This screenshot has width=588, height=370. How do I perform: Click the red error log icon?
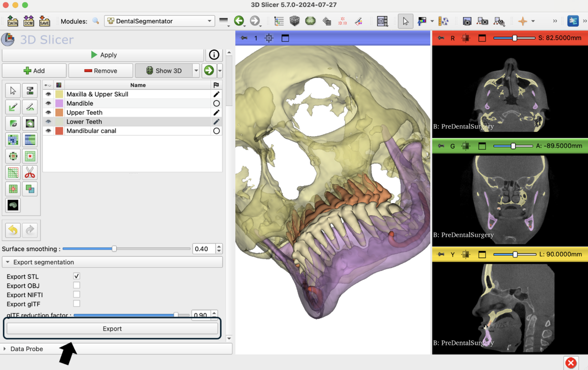tap(571, 363)
